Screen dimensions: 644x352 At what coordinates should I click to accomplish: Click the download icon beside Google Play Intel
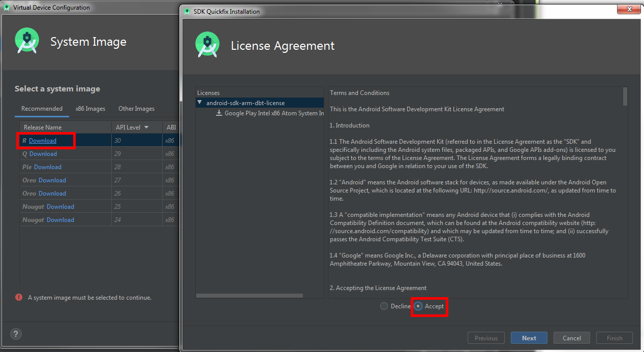tap(219, 113)
